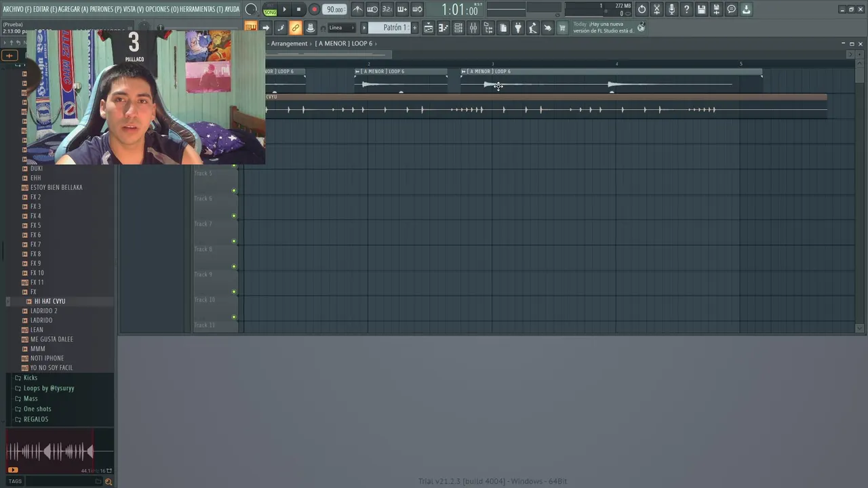Click the FL Studio update news message
Screen dimensions: 868x488
click(x=604, y=27)
